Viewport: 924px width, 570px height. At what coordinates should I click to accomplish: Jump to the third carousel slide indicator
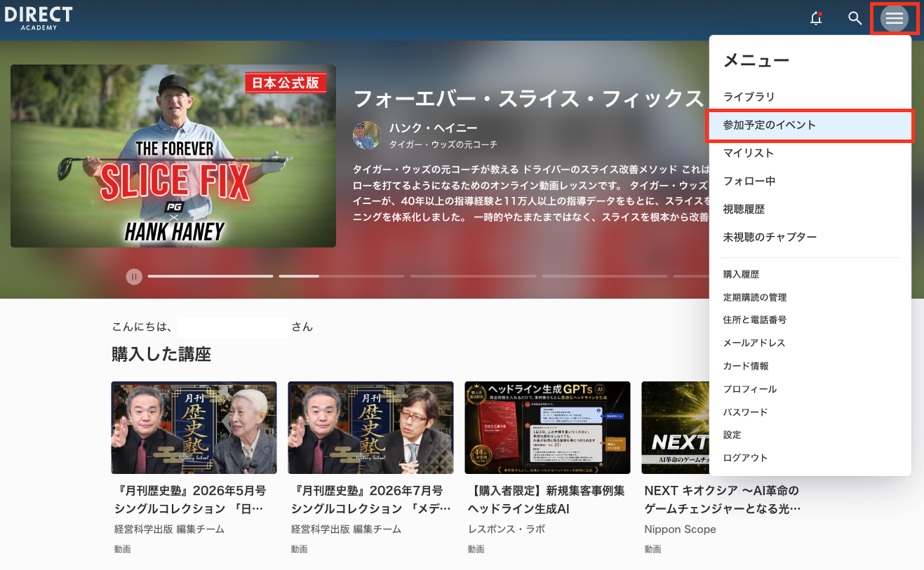pos(472,276)
